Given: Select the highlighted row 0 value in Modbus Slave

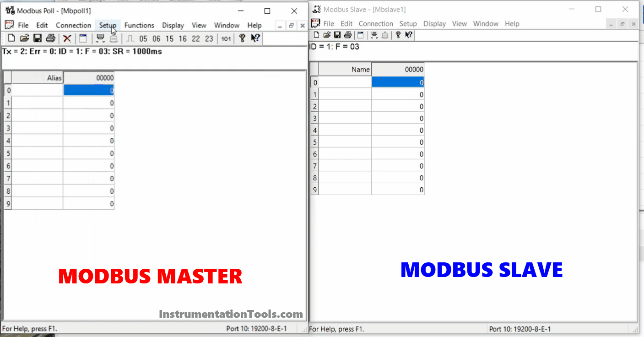Looking at the screenshot, I should [x=398, y=82].
